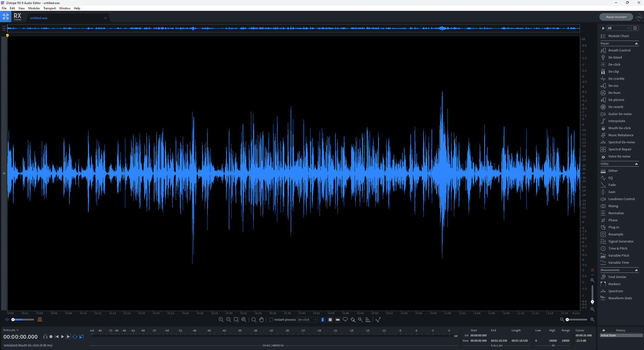The height and width of the screenshot is (350, 644).
Task: Click the zoom in magnifier icon
Action: (221, 320)
